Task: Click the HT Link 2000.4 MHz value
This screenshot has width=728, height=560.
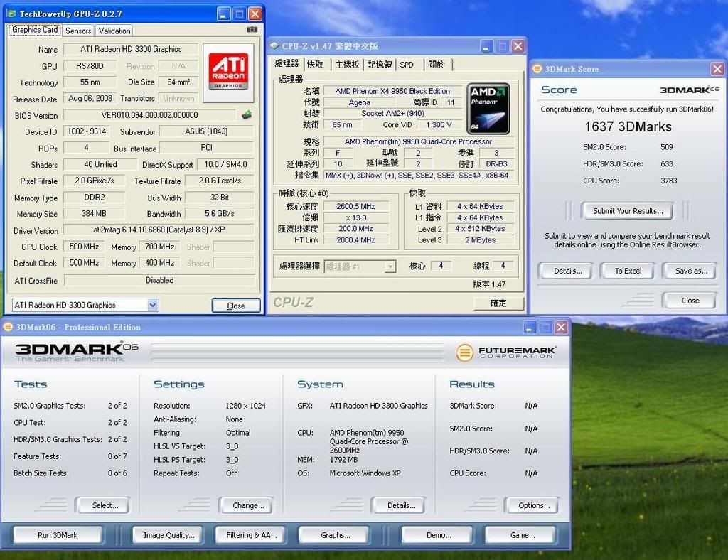Action: (355, 240)
